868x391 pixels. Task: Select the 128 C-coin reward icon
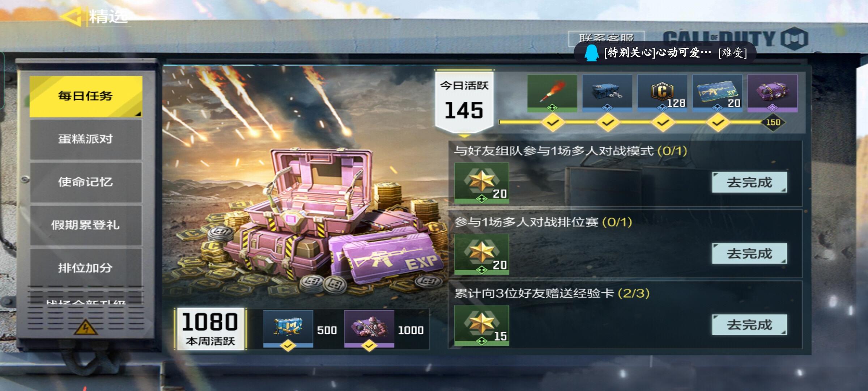pos(662,93)
